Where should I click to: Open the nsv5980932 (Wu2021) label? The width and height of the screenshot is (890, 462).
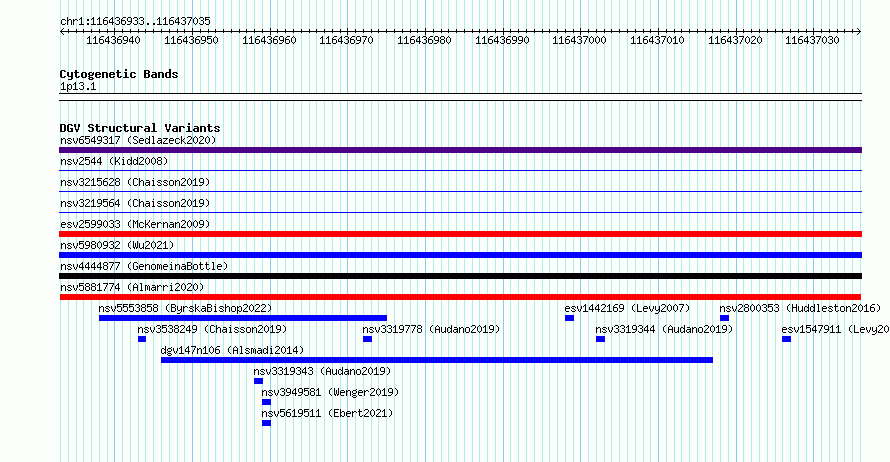117,245
